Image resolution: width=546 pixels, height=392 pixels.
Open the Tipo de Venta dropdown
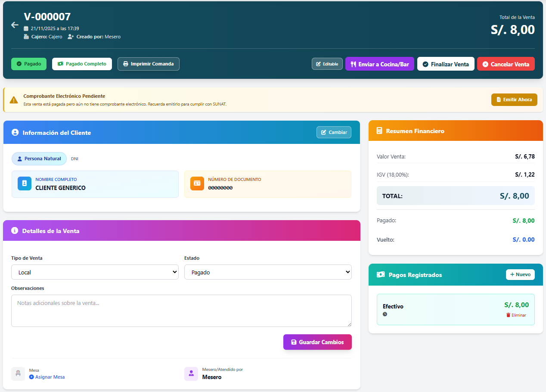click(95, 272)
